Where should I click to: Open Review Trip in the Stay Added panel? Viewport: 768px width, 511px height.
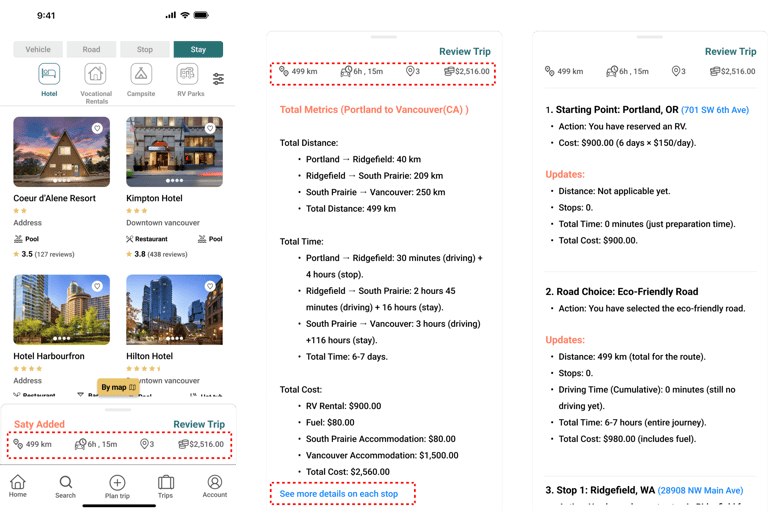pos(199,424)
